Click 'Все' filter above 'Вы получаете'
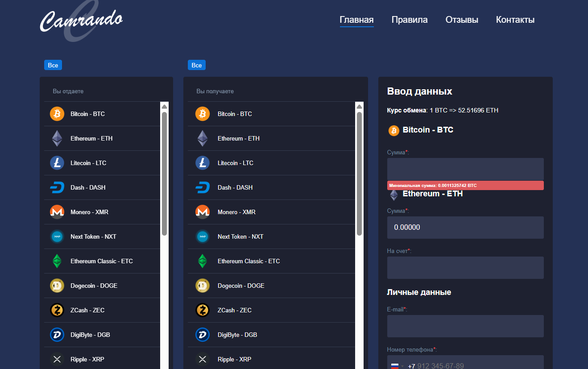This screenshot has height=369, width=588. point(196,65)
